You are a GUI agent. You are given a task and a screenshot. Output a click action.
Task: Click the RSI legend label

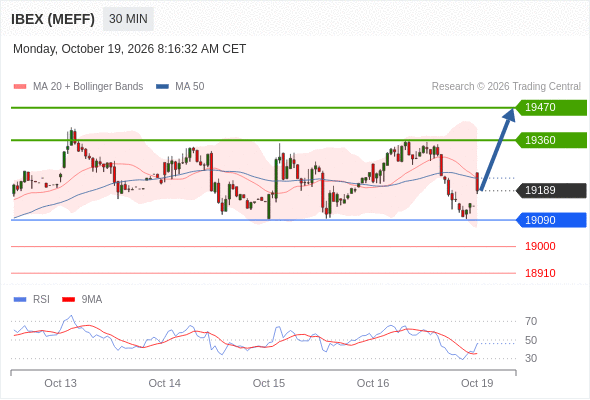click(x=41, y=300)
